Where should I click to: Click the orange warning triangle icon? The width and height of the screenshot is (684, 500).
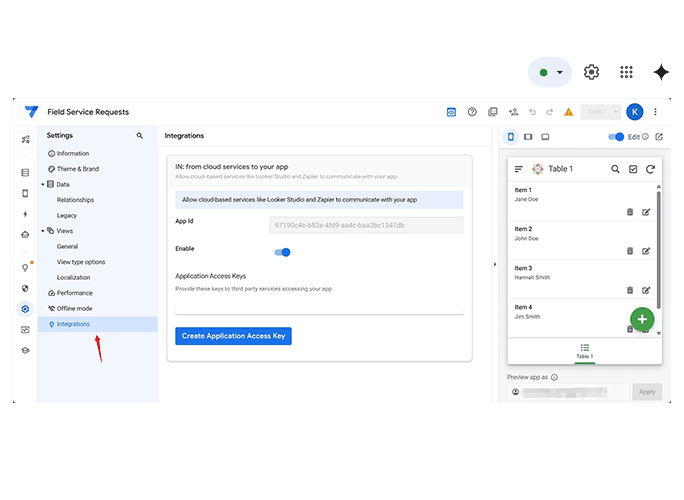point(568,112)
